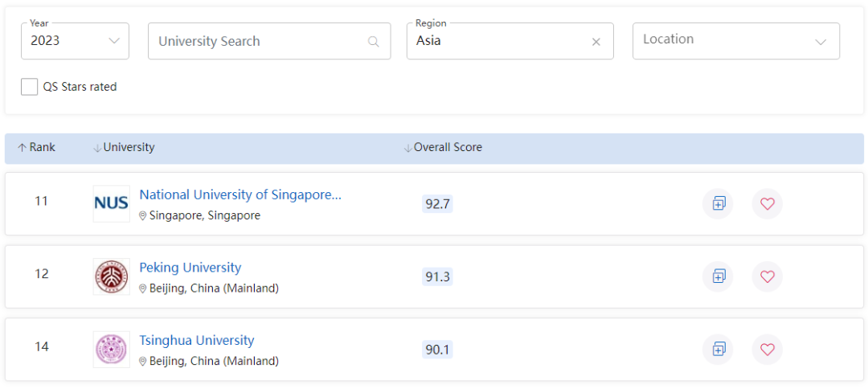
Task: Open the Tsinghua University link
Action: (197, 340)
